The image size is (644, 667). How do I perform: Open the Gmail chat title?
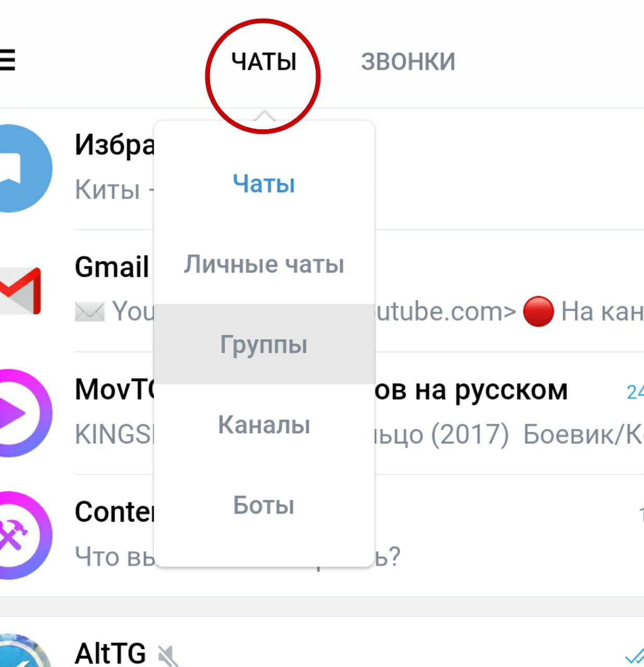coord(112,267)
